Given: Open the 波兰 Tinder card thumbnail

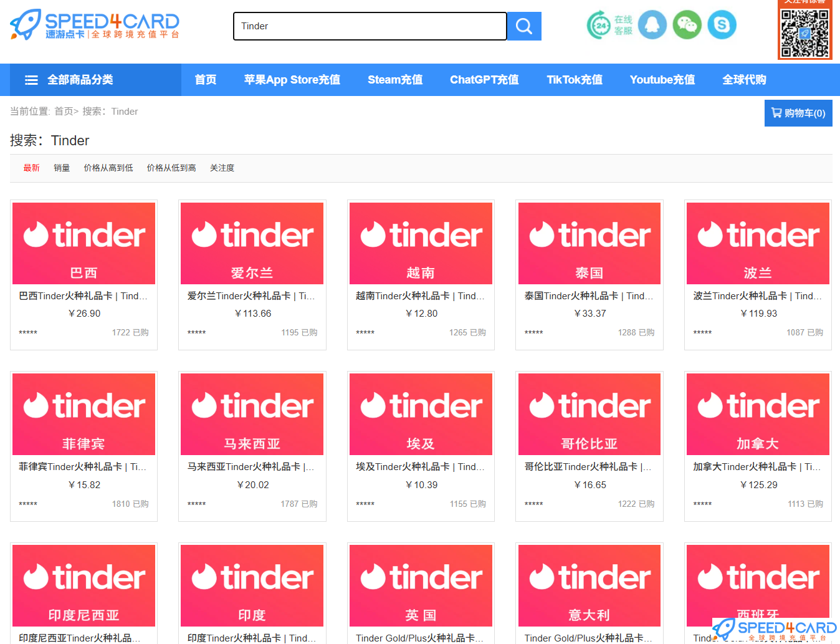Looking at the screenshot, I should coord(758,243).
